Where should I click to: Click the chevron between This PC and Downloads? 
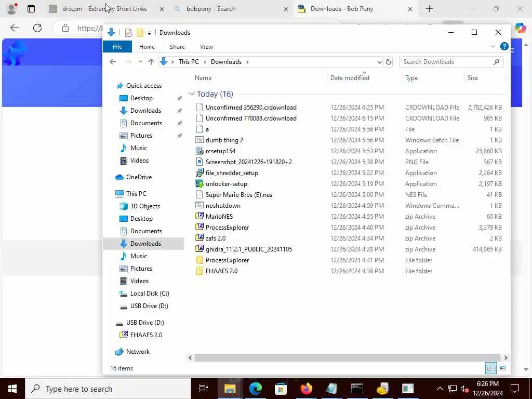[x=205, y=62]
